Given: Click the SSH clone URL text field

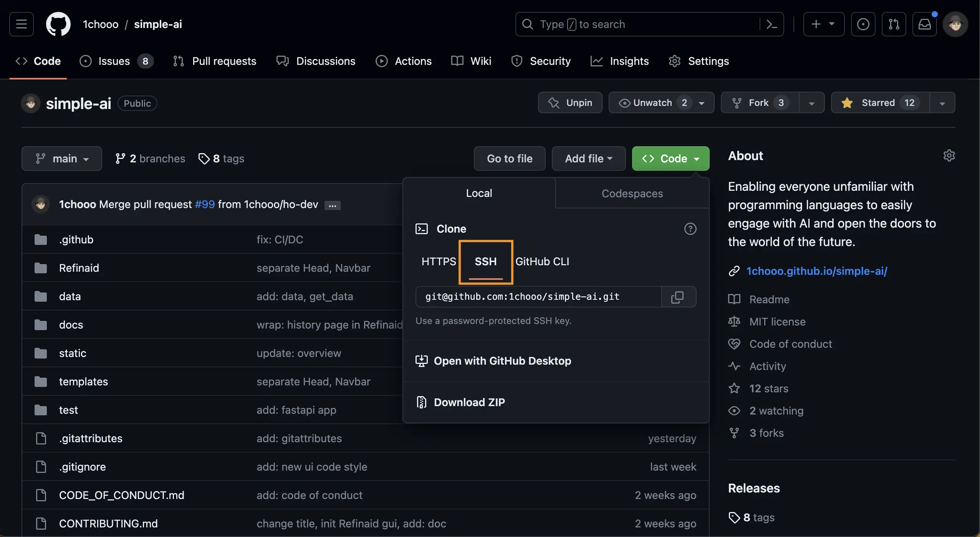Looking at the screenshot, I should click(538, 297).
